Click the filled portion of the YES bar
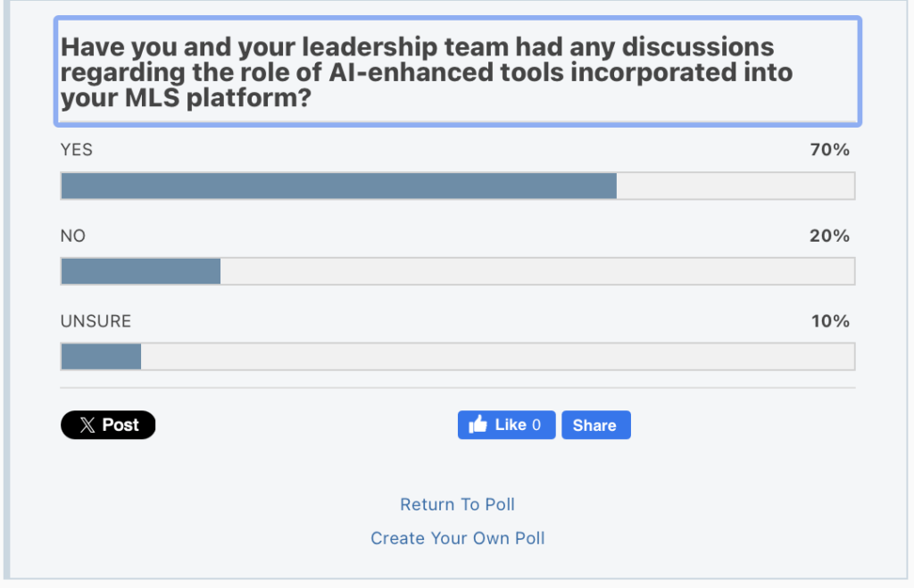 [x=338, y=186]
